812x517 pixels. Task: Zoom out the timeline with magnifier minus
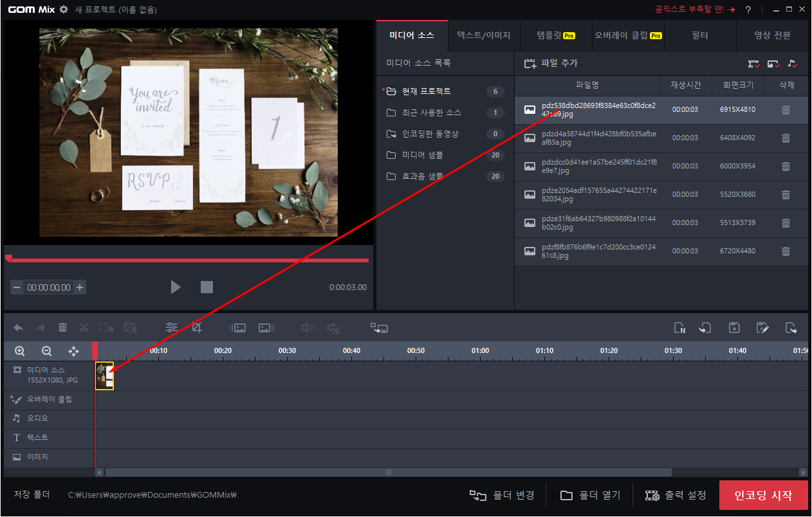click(46, 351)
